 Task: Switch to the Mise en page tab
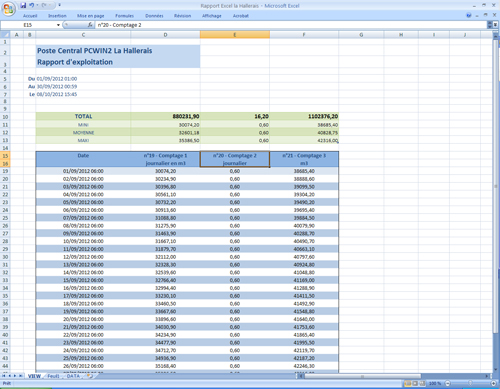tap(91, 16)
